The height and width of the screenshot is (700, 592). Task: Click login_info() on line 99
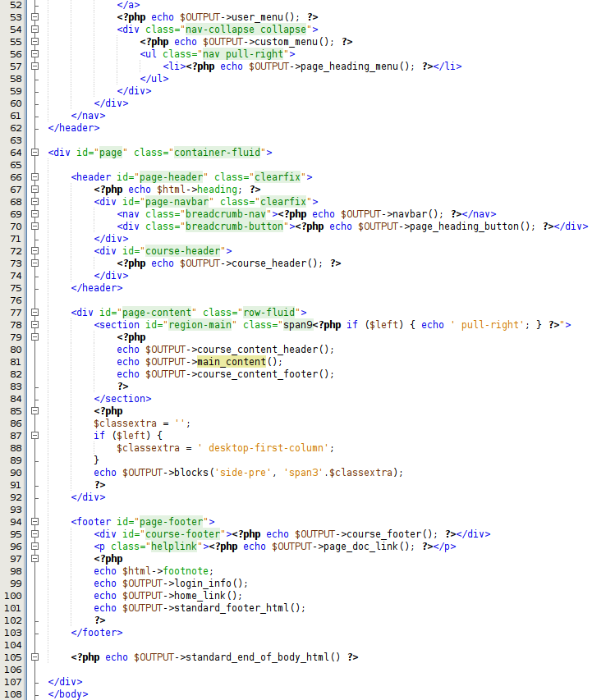(209, 583)
